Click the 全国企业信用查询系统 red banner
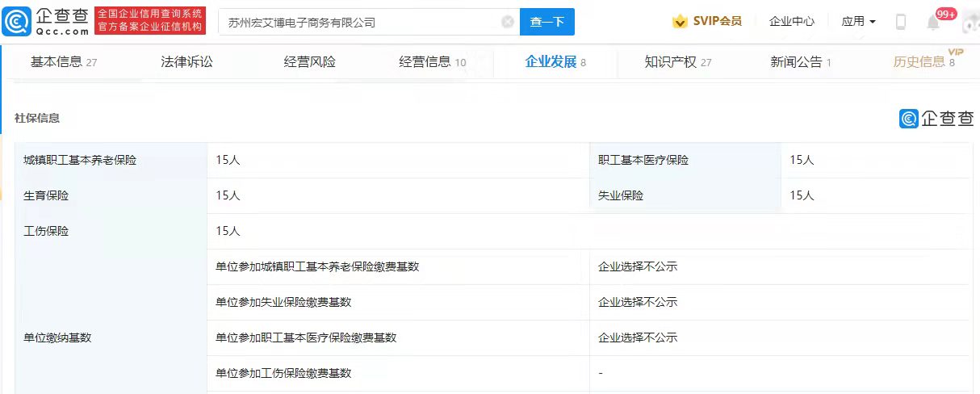The width and height of the screenshot is (980, 394). coord(150,21)
